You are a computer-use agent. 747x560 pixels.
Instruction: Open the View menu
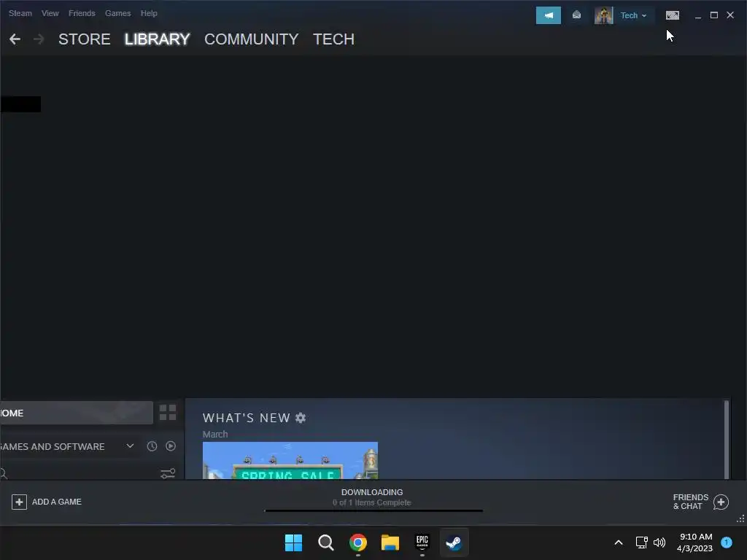pos(50,13)
